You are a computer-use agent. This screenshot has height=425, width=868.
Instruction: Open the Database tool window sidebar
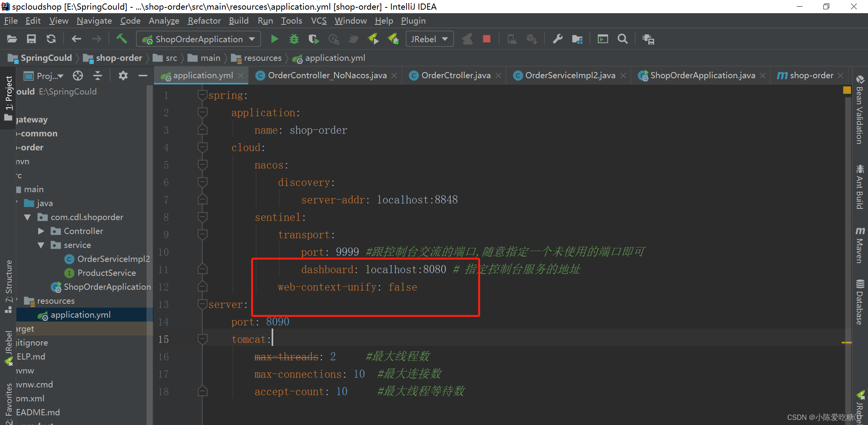pos(860,301)
